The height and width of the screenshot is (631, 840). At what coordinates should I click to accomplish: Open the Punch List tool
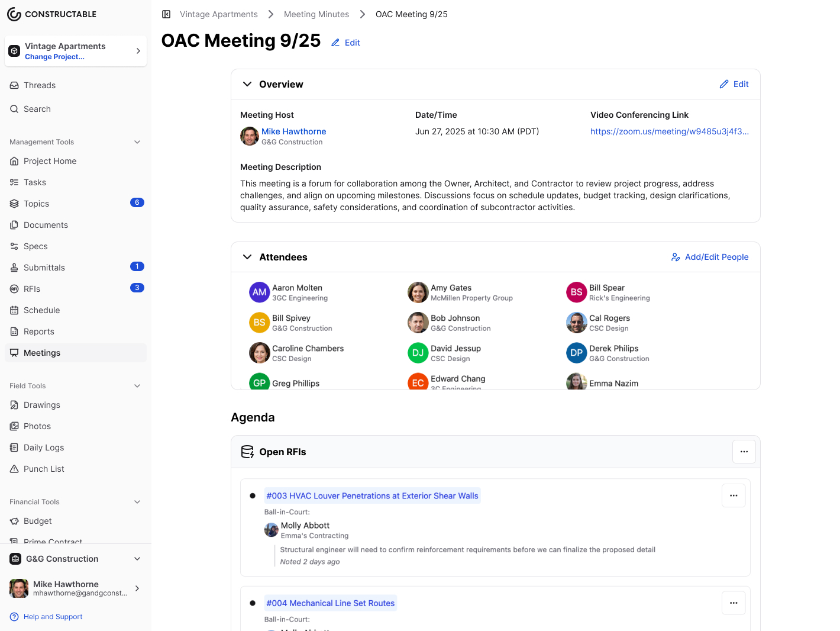(x=43, y=469)
